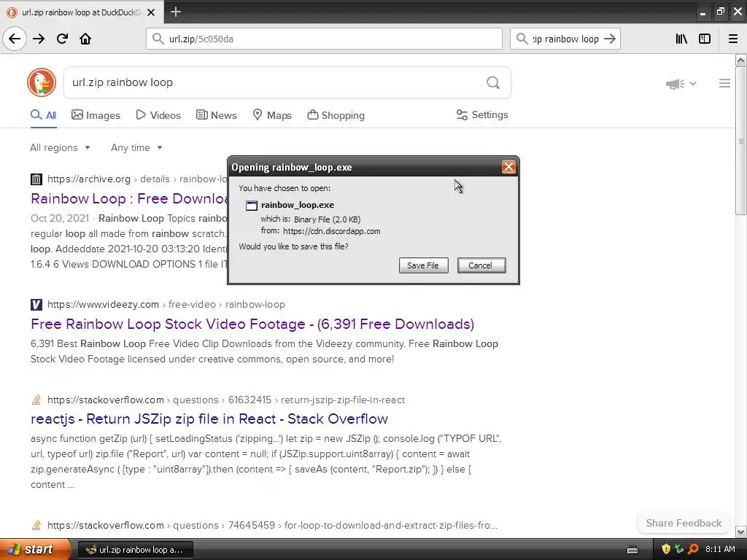Click the DuckDuckGo duck logo
The height and width of the screenshot is (560, 747).
(x=42, y=82)
